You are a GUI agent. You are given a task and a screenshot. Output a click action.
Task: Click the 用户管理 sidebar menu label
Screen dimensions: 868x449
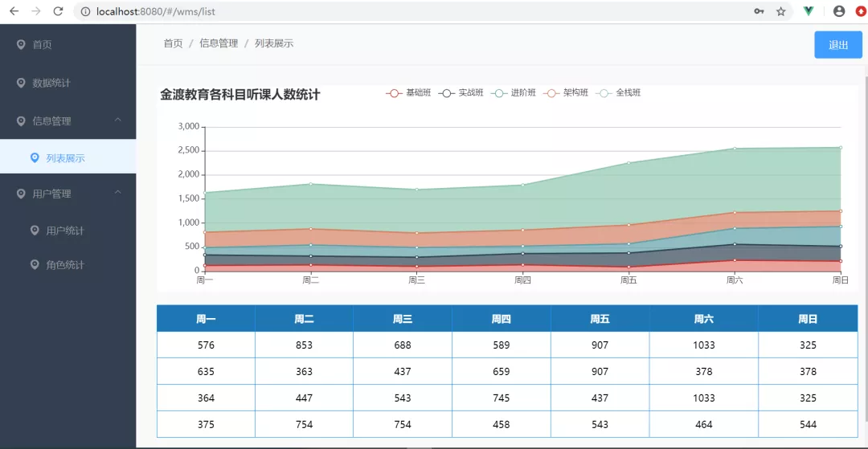51,194
